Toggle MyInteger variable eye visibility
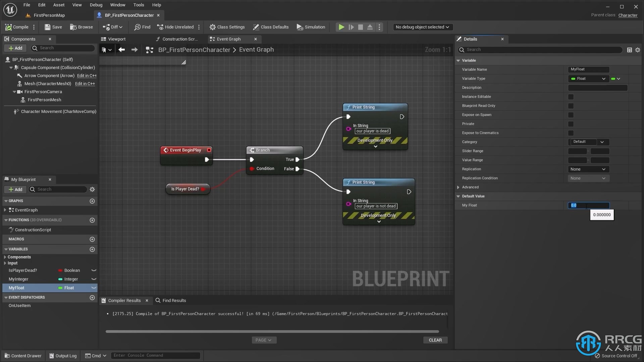Screen dimensions: 644x362 tap(94, 279)
